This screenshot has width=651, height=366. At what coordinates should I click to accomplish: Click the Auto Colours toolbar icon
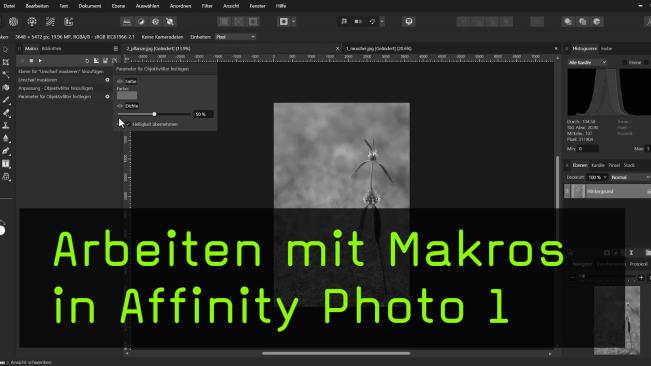(155, 22)
